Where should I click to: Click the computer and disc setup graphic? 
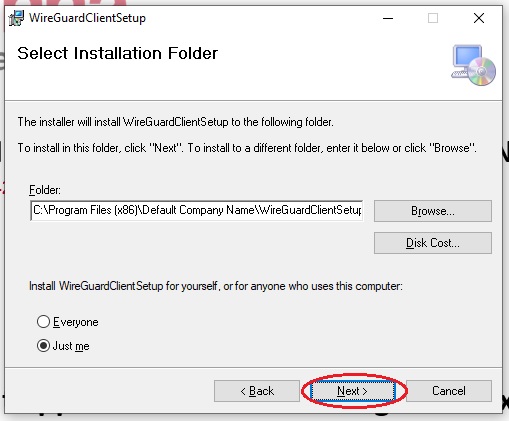point(474,65)
